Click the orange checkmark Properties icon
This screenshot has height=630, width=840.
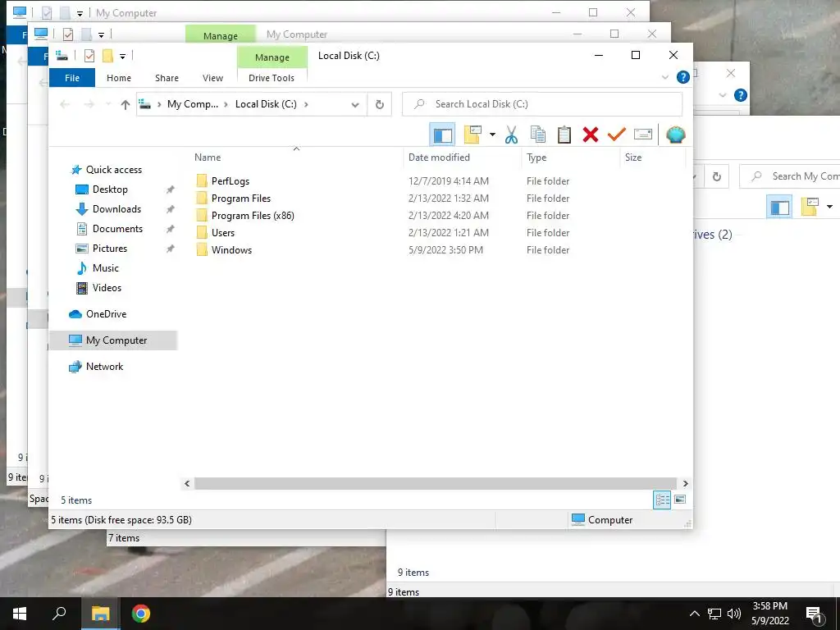point(617,135)
